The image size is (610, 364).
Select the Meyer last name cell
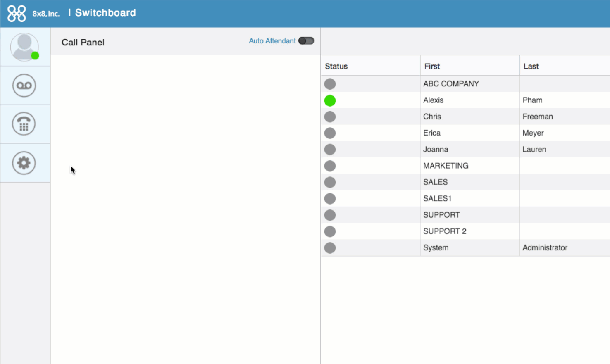point(533,133)
